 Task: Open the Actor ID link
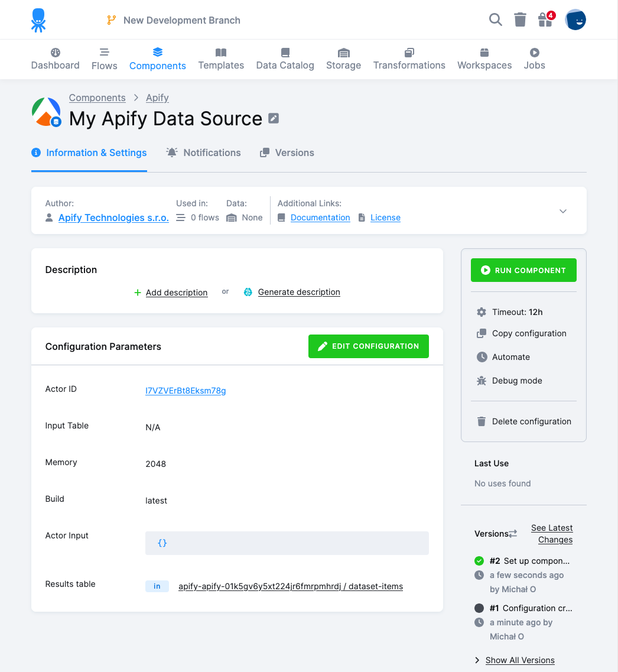pyautogui.click(x=186, y=391)
